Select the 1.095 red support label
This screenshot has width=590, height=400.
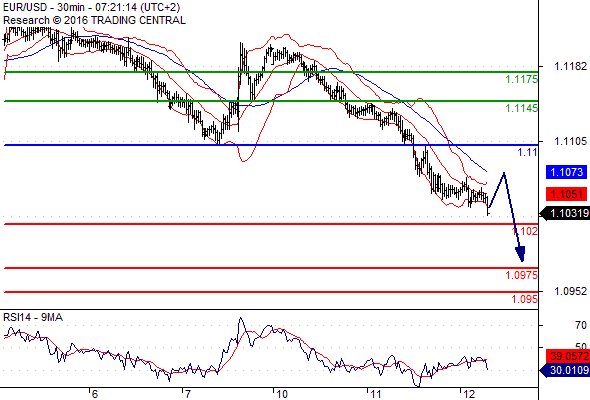click(524, 299)
